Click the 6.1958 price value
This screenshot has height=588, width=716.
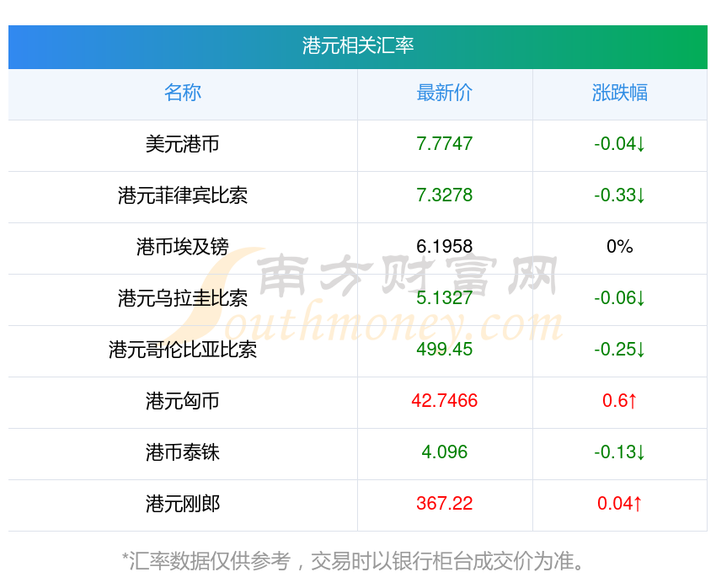coord(444,247)
